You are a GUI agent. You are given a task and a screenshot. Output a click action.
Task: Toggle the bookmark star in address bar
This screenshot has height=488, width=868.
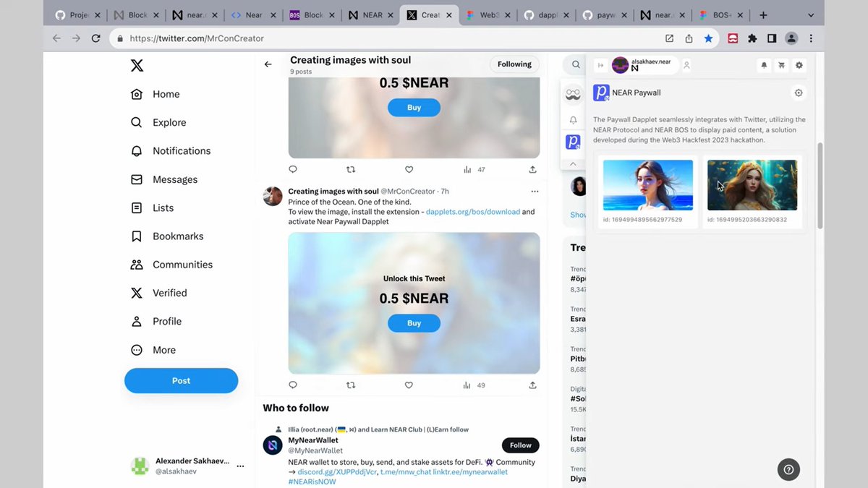(708, 38)
